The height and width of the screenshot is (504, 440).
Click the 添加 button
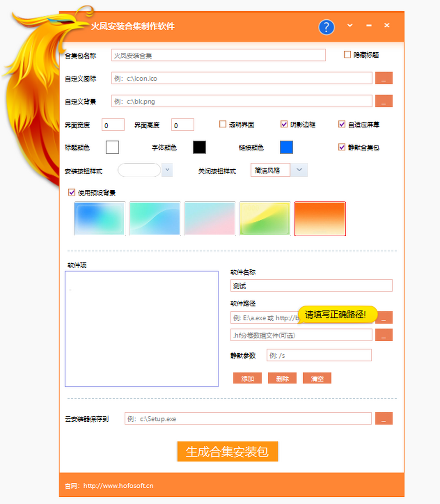tap(247, 378)
